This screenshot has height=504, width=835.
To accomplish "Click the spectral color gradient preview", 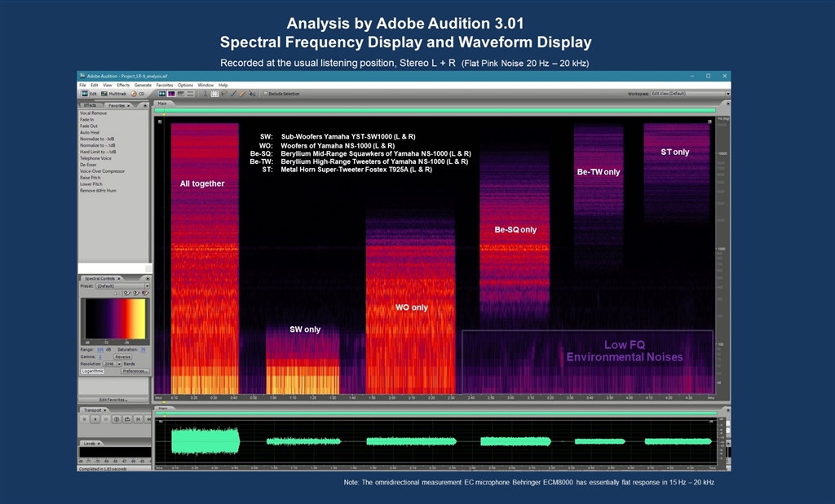I will tap(114, 319).
